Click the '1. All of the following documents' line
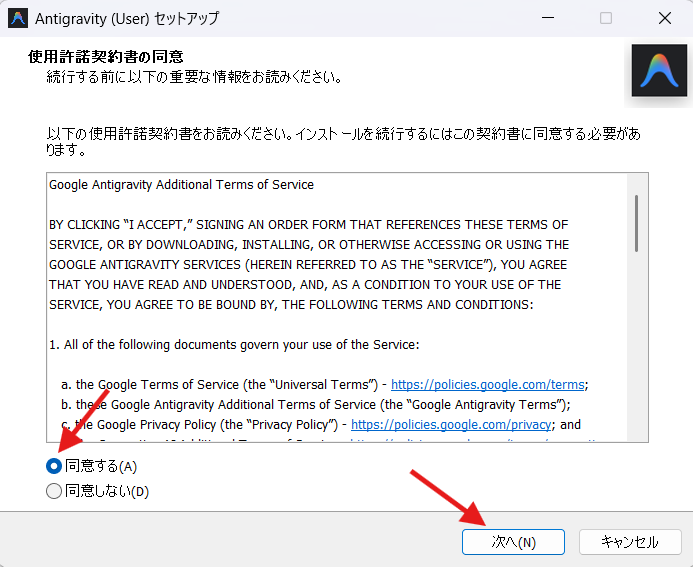Image resolution: width=693 pixels, height=567 pixels. [x=233, y=344]
